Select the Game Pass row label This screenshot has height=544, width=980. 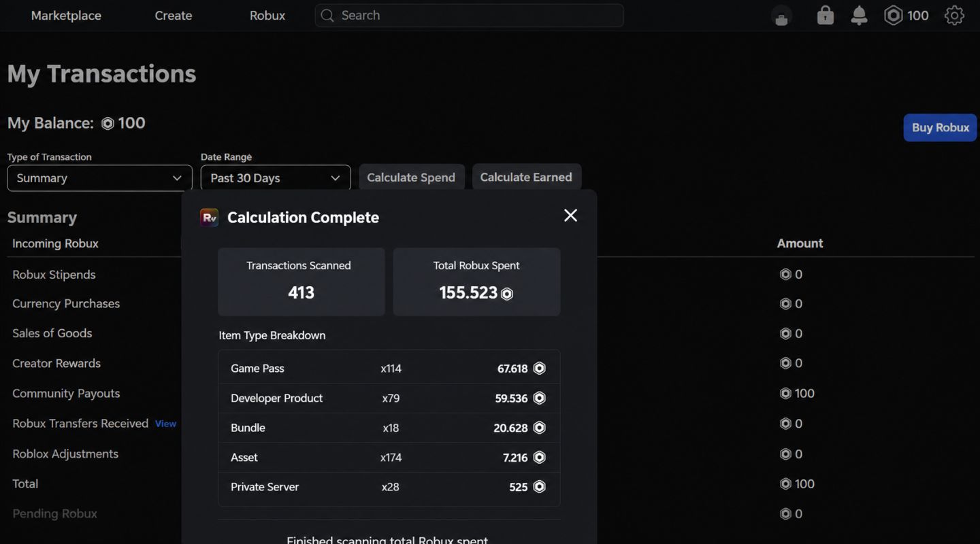257,369
